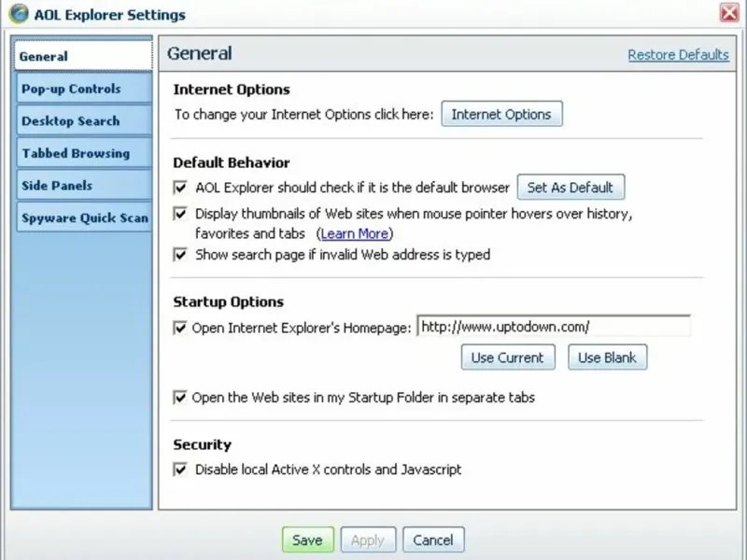Cancel the settings dialog

[433, 539]
